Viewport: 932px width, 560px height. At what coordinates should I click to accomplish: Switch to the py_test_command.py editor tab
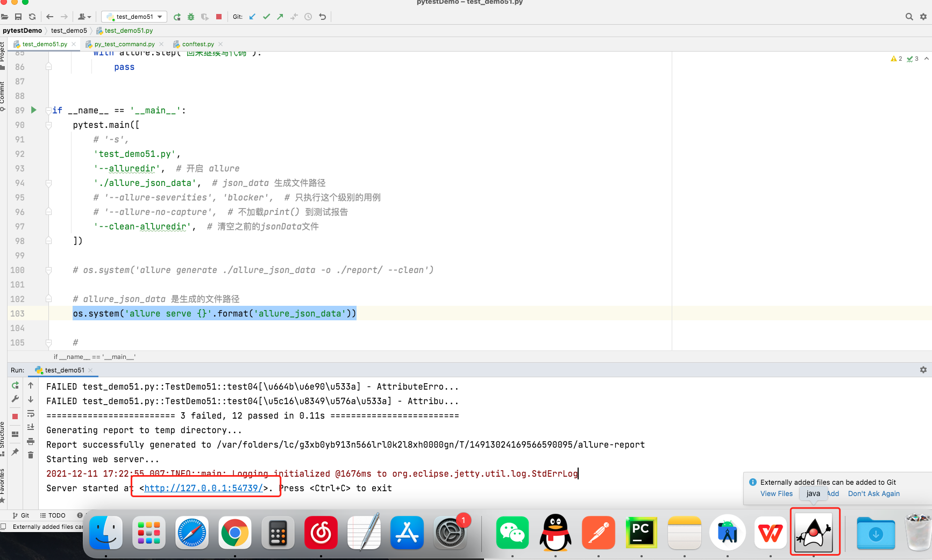click(124, 44)
